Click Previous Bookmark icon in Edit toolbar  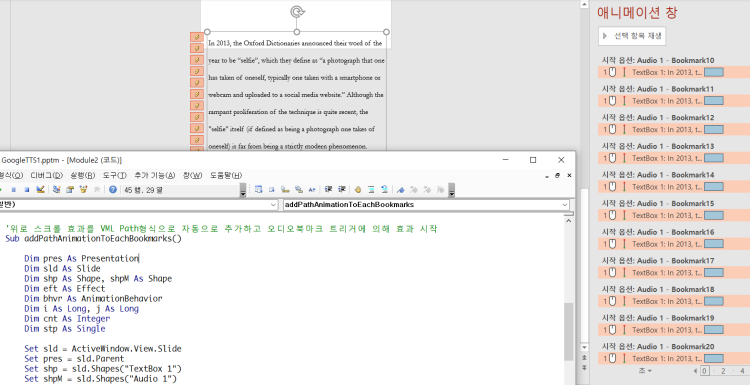tap(427, 190)
